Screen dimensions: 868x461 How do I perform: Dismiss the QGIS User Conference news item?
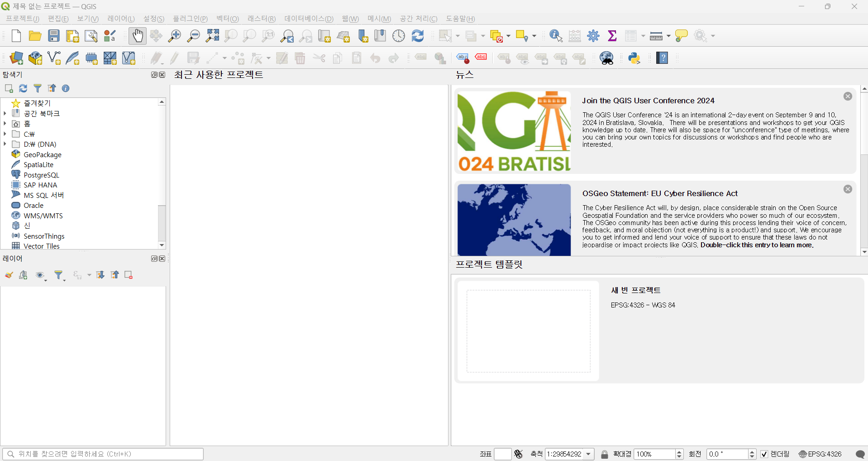click(x=848, y=96)
